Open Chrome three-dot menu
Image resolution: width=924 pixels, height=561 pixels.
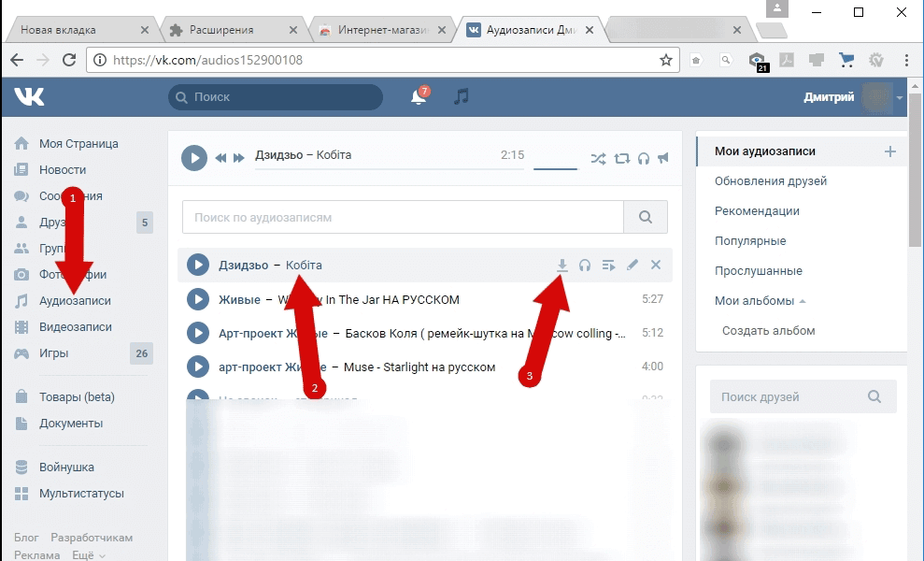pyautogui.click(x=905, y=60)
